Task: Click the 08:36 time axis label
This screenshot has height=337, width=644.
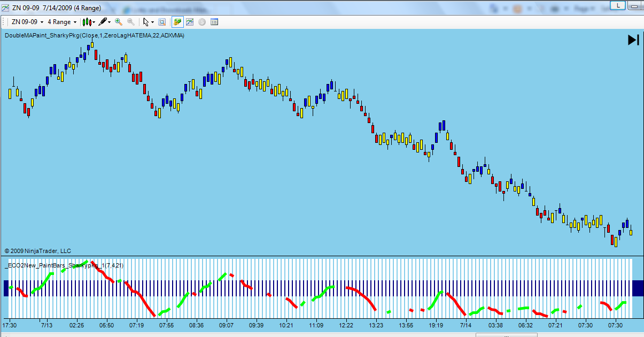Action: point(196,325)
